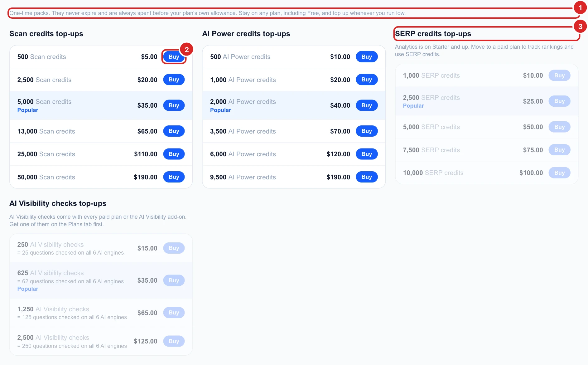Click the "Scan credits top-ups" heading
Screen dimensions: 588x365
(x=46, y=34)
